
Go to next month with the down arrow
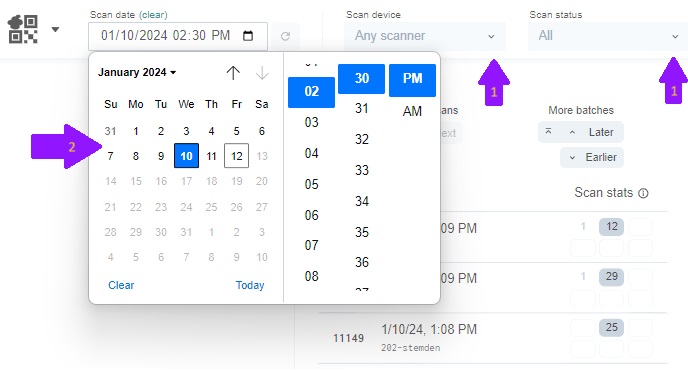tap(262, 72)
